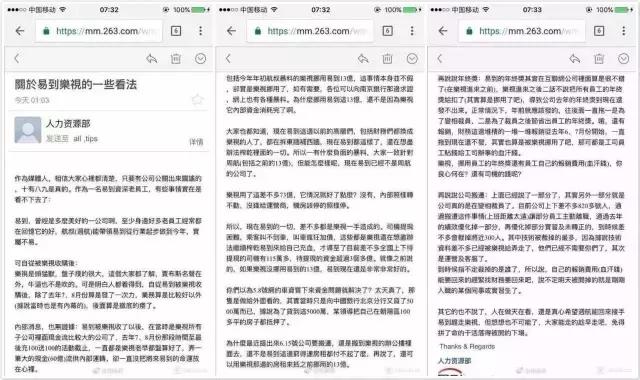Tap mm.263.com address bar in right screenshot
Screen dimensions: 640x380
[x=522, y=31]
